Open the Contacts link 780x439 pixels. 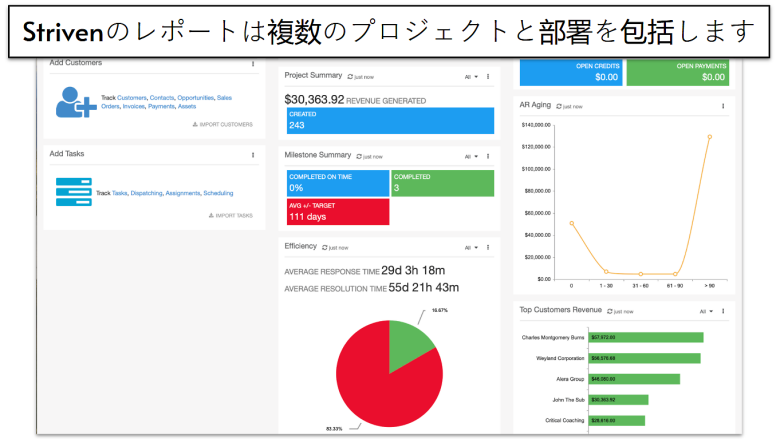(x=162, y=98)
